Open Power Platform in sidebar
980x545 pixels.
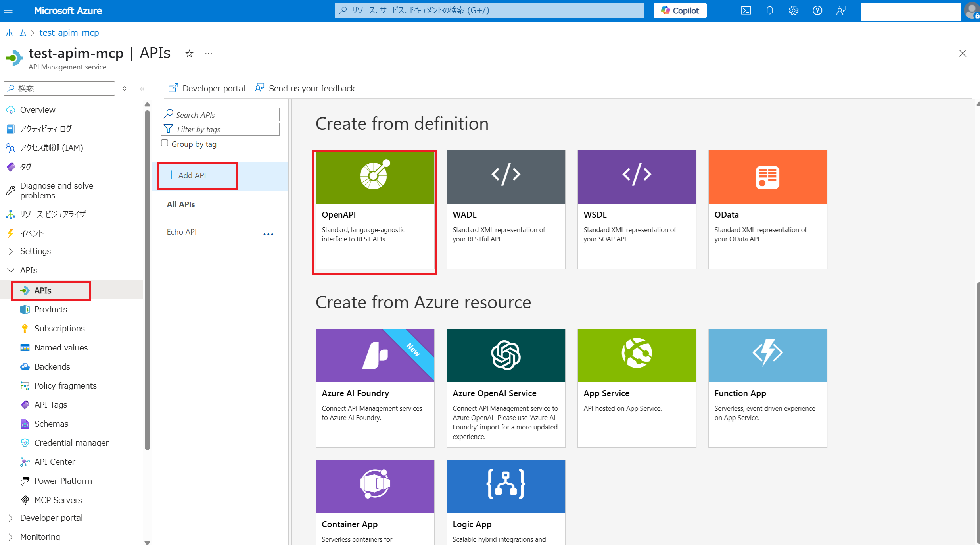point(63,481)
